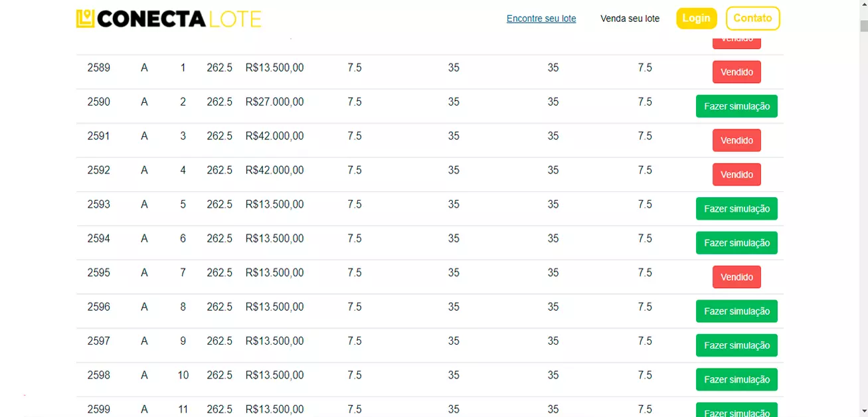
Task: Click block letter A in row 2594
Action: point(144,238)
